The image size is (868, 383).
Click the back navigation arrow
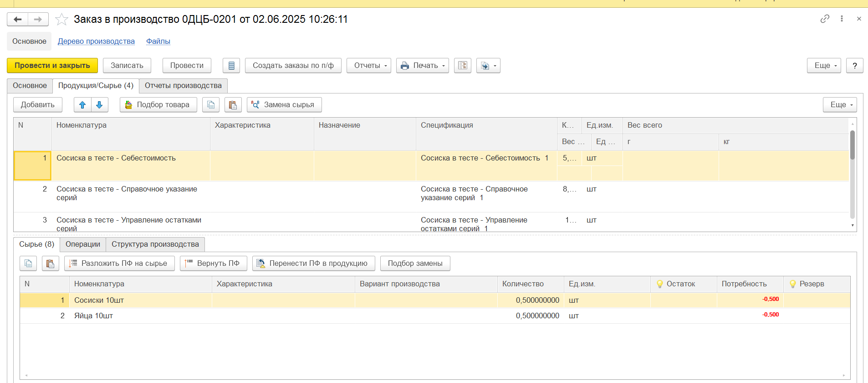[18, 19]
